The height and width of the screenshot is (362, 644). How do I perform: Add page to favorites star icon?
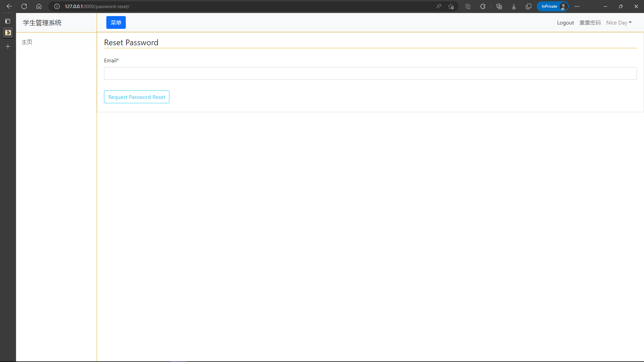(451, 6)
